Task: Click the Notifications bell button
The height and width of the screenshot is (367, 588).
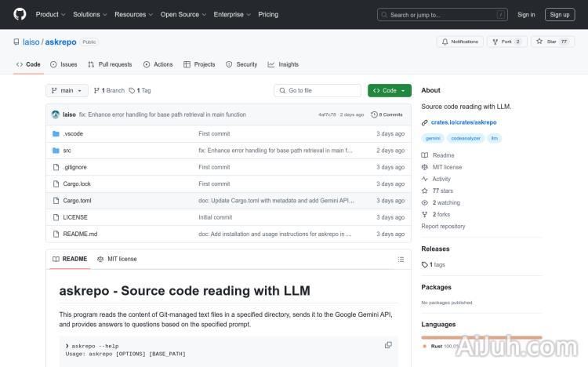Action: point(459,42)
